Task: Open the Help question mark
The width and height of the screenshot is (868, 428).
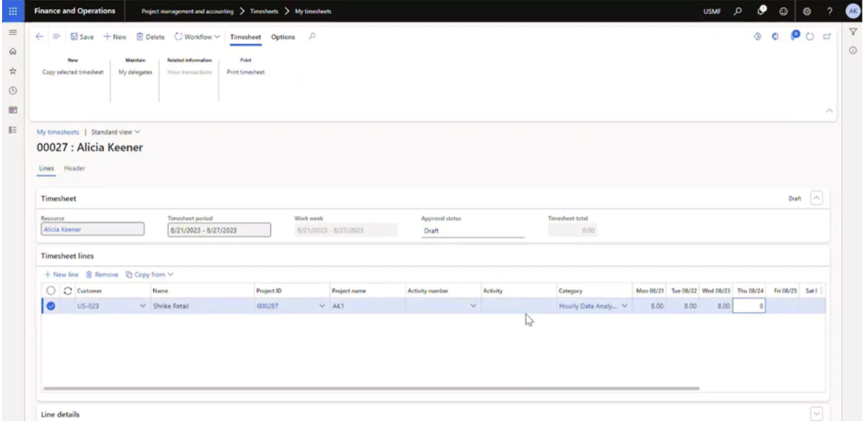Action: 830,11
